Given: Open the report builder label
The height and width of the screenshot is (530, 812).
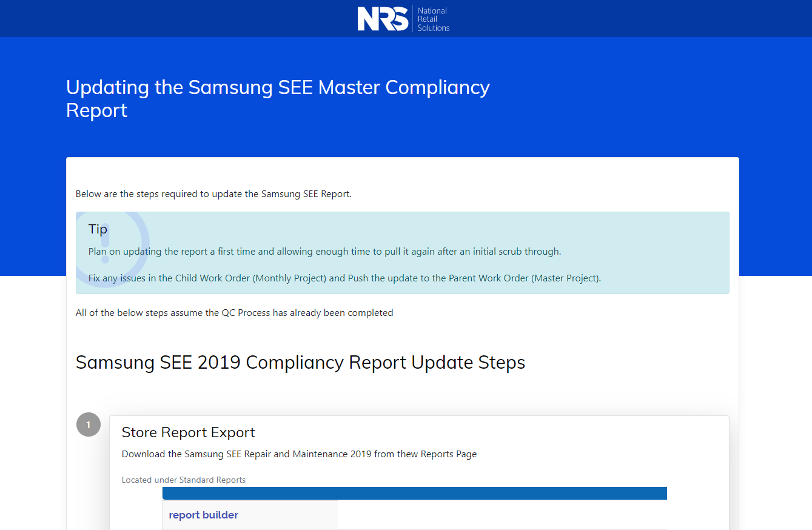Looking at the screenshot, I should click(203, 515).
